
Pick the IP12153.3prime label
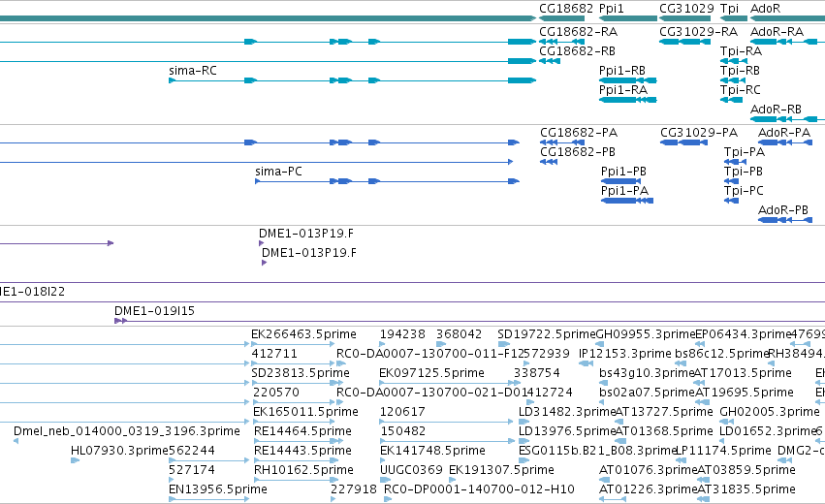coord(625,354)
